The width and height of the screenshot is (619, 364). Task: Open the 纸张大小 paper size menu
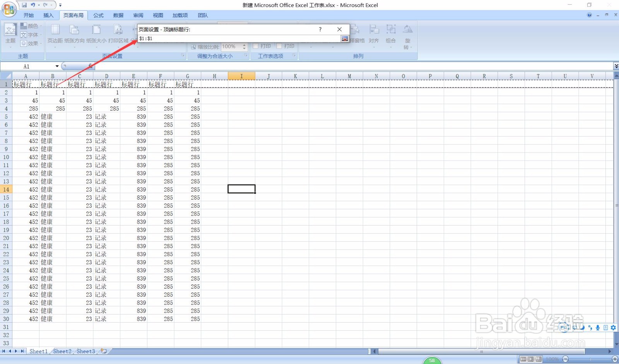pos(96,36)
